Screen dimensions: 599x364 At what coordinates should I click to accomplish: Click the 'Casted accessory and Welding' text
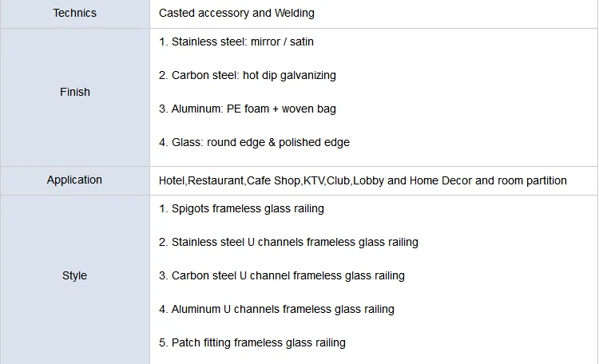236,13
